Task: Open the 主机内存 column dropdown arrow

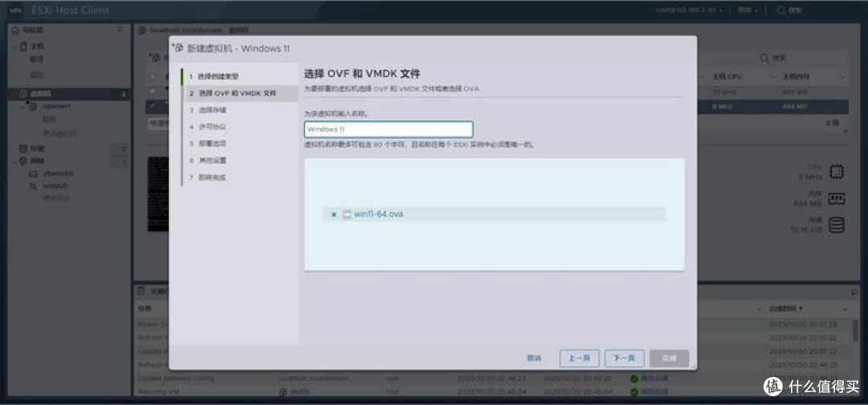Action: coord(842,77)
